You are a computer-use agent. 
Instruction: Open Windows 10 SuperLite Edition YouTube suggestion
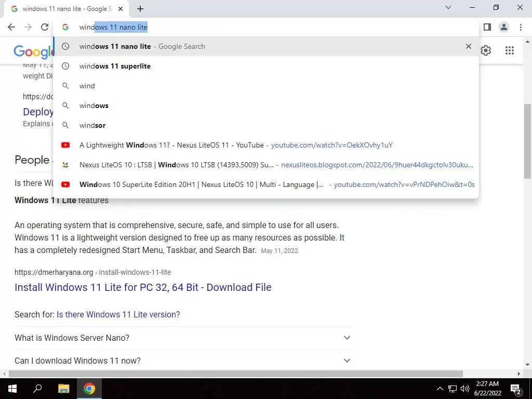coord(266,184)
